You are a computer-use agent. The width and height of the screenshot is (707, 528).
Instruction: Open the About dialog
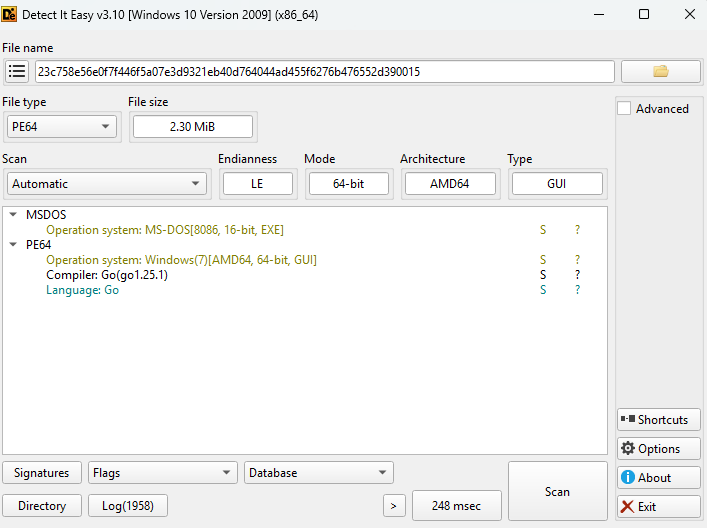(659, 477)
